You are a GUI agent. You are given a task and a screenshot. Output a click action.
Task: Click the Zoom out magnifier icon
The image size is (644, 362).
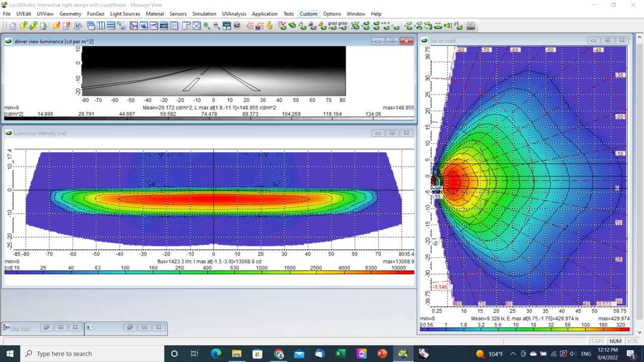(216, 26)
